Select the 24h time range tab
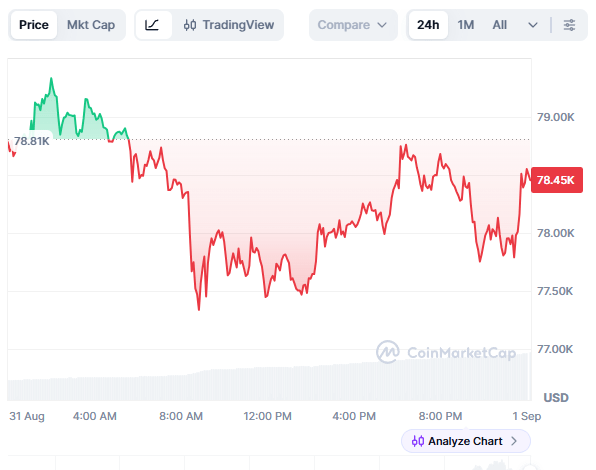This screenshot has width=596, height=470. [x=428, y=25]
